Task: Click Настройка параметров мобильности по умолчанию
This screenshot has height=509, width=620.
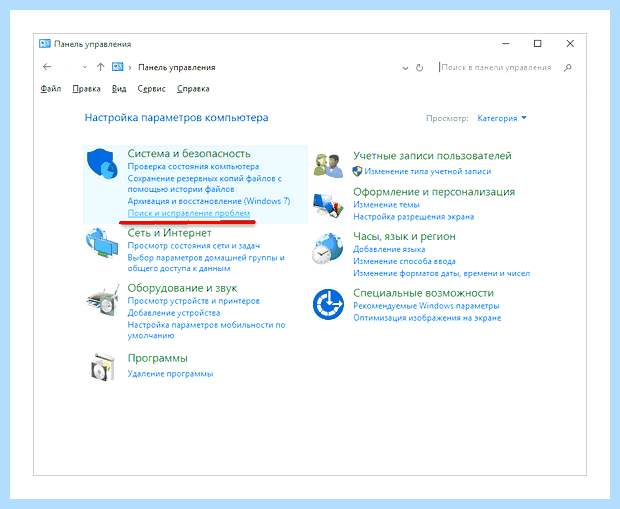Action: pyautogui.click(x=206, y=330)
